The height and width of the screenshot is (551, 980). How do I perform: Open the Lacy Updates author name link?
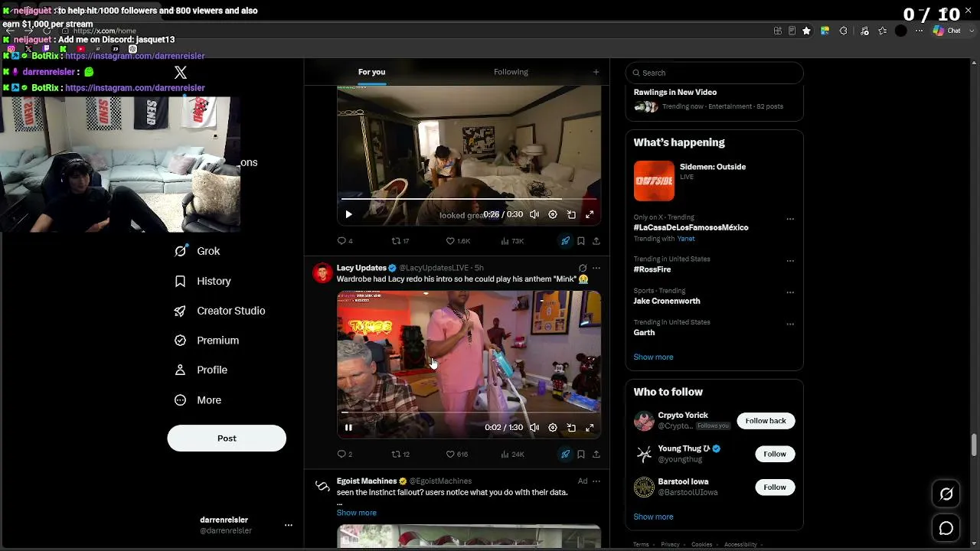click(x=361, y=268)
